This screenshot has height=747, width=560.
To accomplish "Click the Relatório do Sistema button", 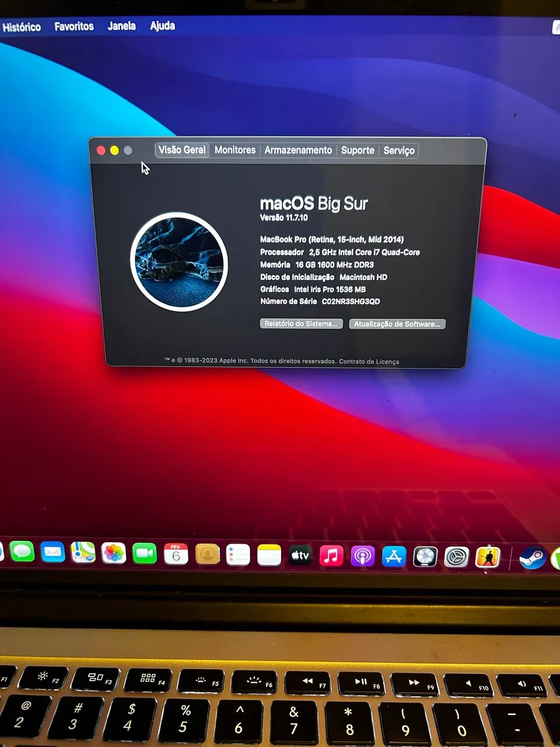I will tap(301, 323).
